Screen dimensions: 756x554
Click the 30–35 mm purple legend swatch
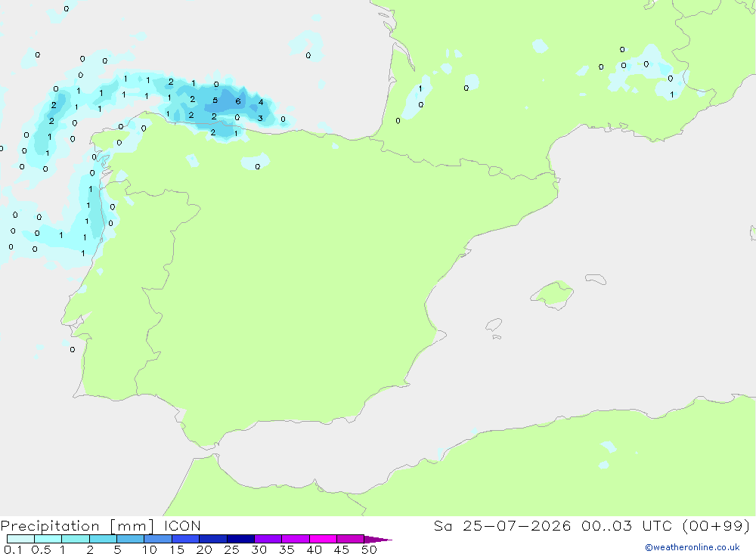coord(268,539)
